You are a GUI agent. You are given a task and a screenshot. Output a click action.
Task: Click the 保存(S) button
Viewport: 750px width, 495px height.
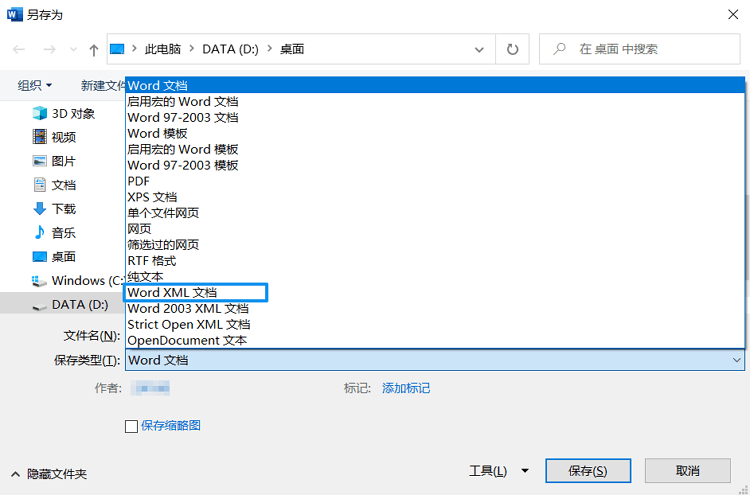pos(587,470)
